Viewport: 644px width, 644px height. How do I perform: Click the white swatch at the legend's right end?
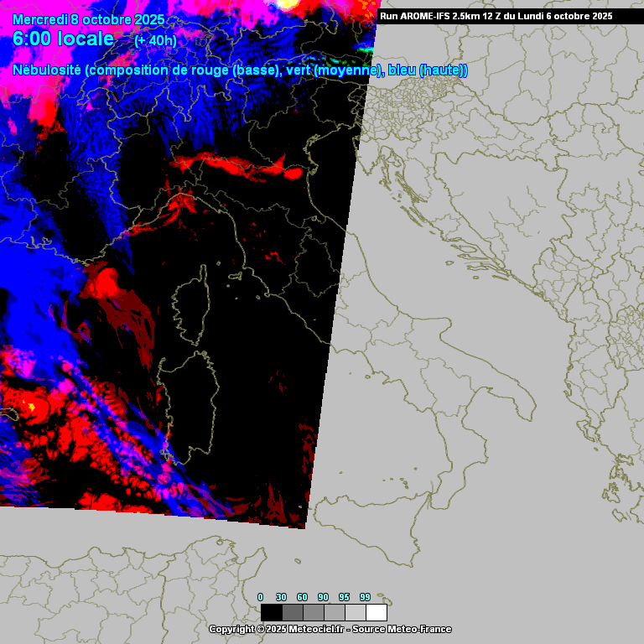[377, 612]
